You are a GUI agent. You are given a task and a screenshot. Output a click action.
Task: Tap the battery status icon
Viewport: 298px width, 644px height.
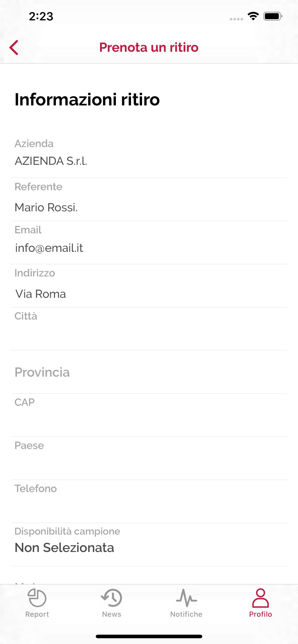coord(273,16)
